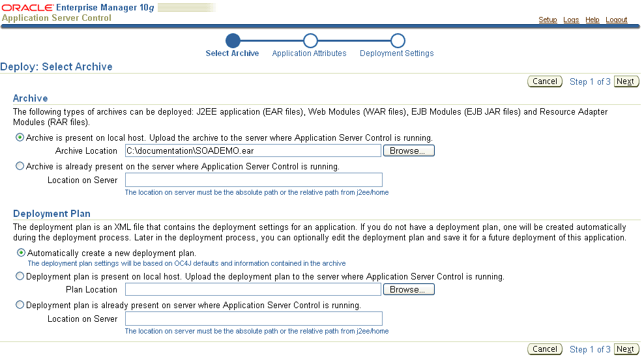Open the Setup link
The height and width of the screenshot is (357, 644).
(x=548, y=20)
